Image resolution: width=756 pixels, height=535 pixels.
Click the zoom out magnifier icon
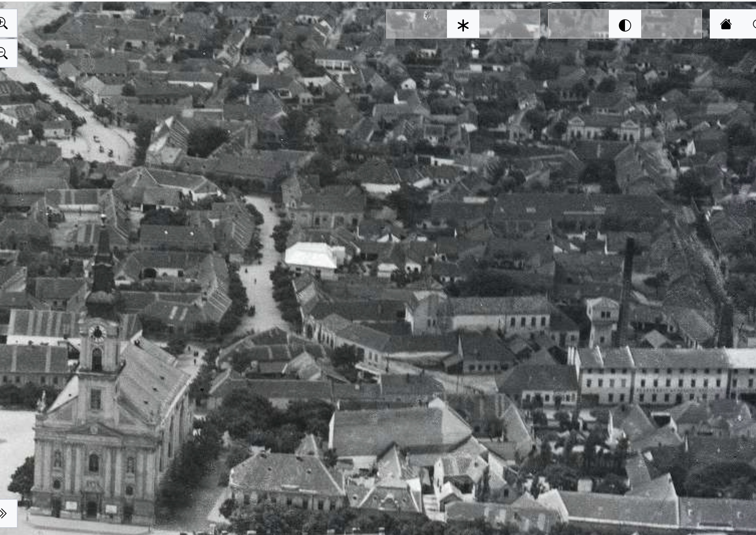click(x=4, y=53)
